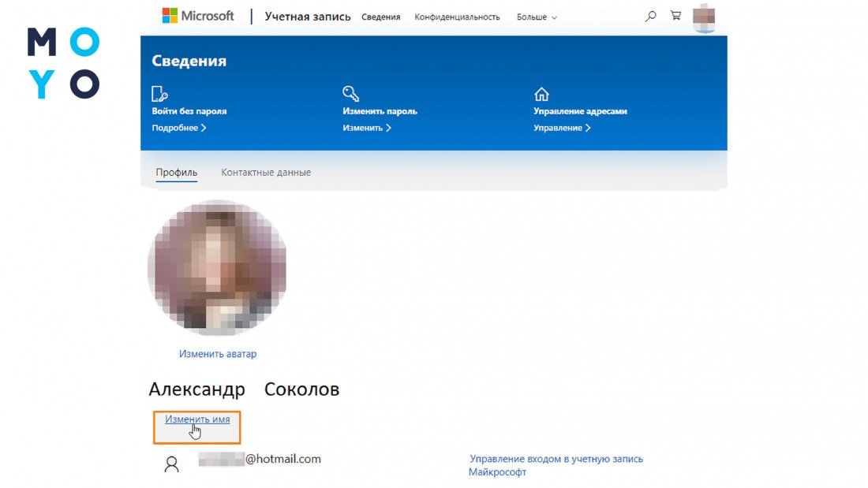Screen dimensions: 868x488
Task: Follow Изменить link under change password
Action: click(367, 128)
